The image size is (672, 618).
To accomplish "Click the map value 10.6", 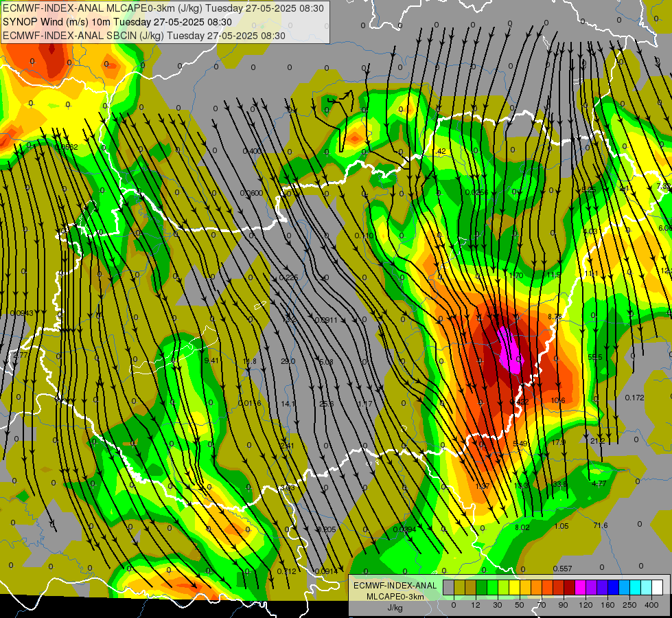I will [x=558, y=400].
